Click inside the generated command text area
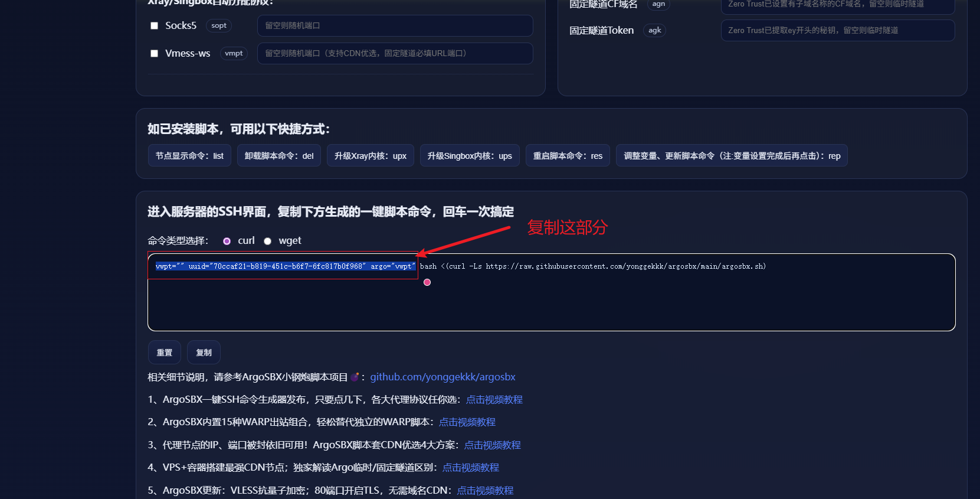Viewport: 980px width, 499px height. (551, 304)
